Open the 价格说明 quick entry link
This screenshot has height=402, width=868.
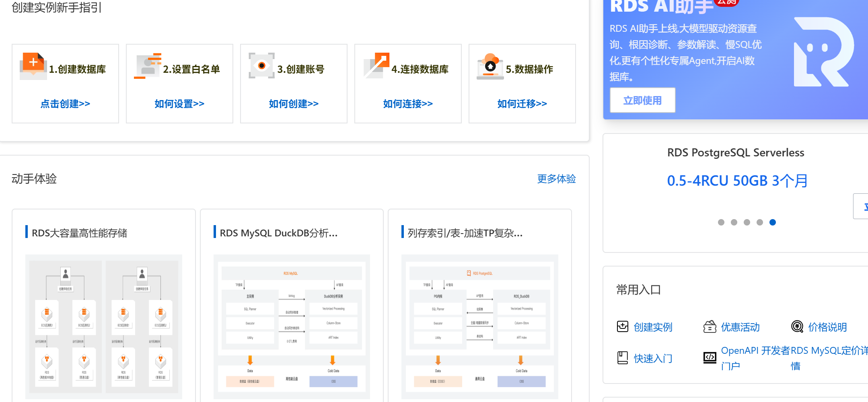pos(827,327)
